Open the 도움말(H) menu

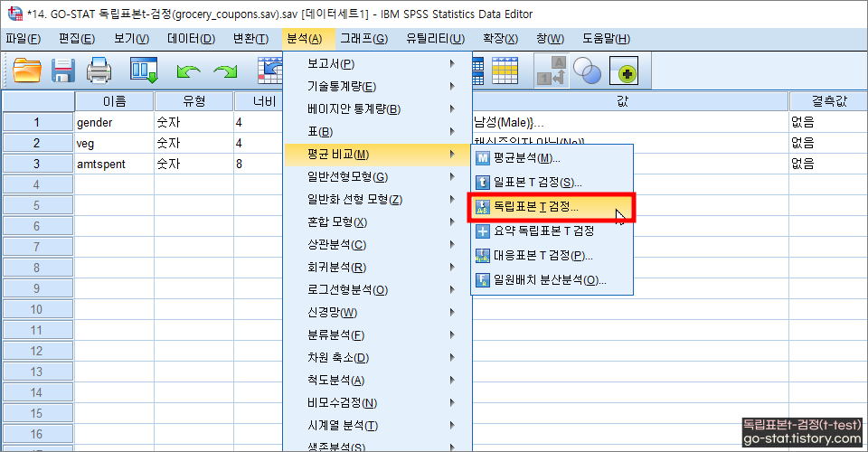pyautogui.click(x=606, y=39)
